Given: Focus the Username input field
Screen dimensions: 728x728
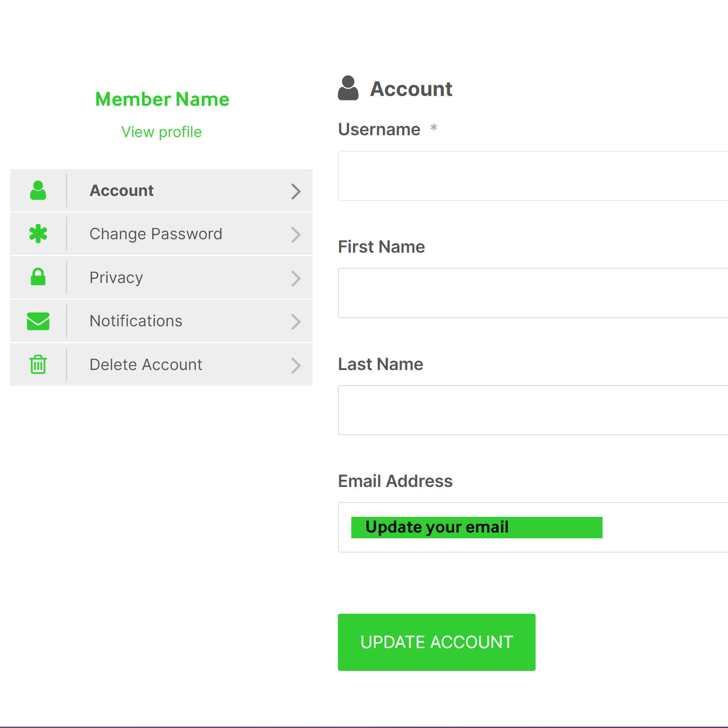Looking at the screenshot, I should 532,176.
